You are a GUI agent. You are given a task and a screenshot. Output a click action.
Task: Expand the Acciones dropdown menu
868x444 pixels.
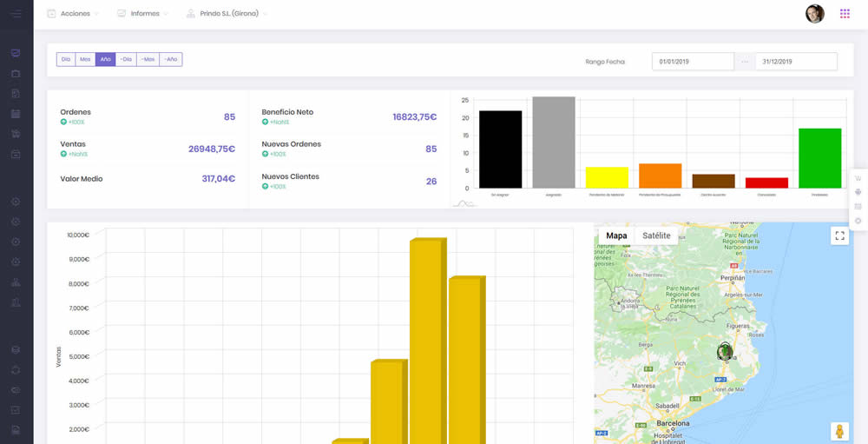(73, 13)
